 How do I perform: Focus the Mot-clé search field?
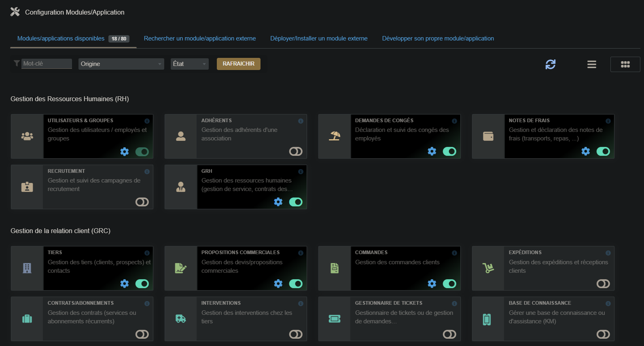point(46,64)
